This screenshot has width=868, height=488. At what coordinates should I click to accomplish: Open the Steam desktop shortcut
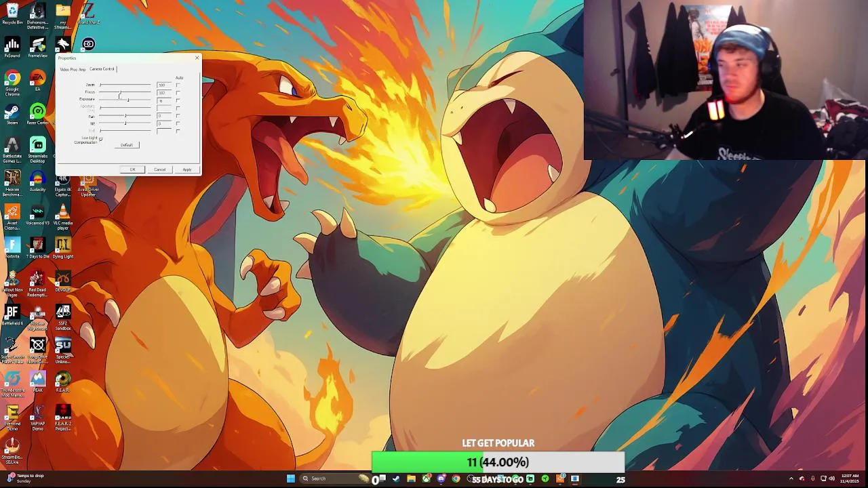(12, 114)
